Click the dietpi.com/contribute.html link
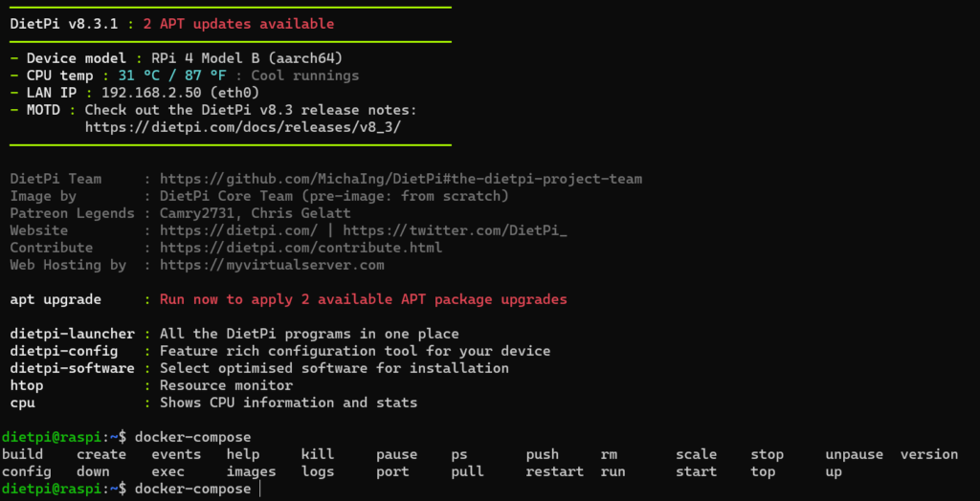The width and height of the screenshot is (980, 501). pyautogui.click(x=301, y=248)
